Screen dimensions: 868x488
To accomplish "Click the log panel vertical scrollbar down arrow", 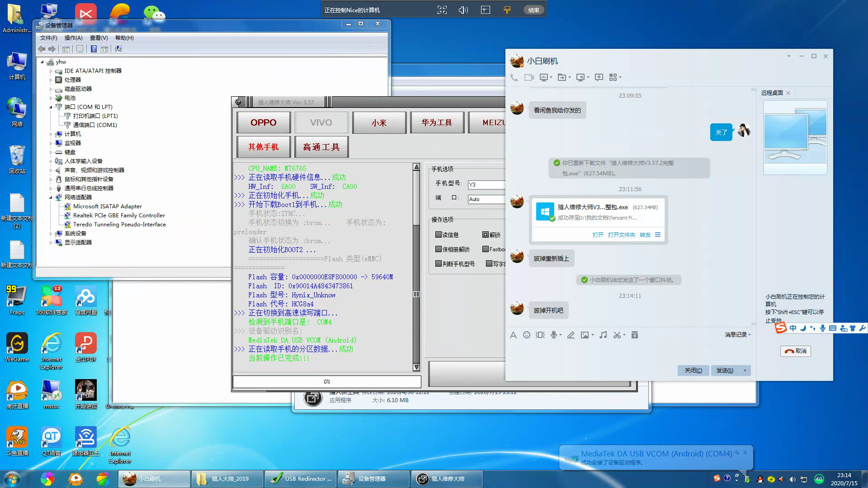I will pyautogui.click(x=416, y=367).
